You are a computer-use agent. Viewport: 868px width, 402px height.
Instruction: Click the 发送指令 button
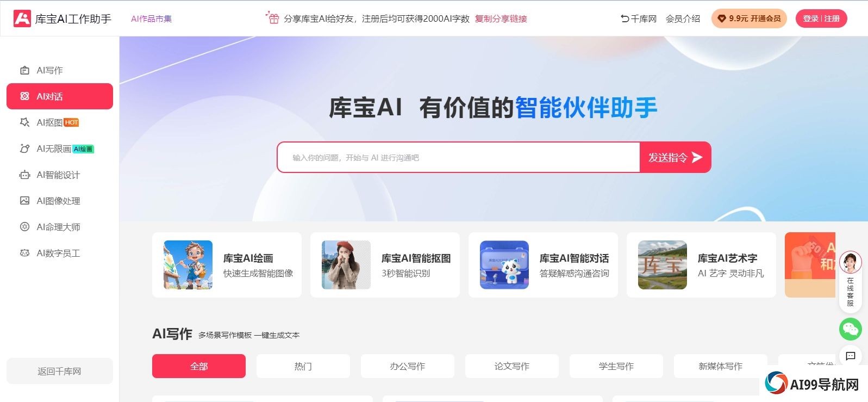pyautogui.click(x=675, y=157)
